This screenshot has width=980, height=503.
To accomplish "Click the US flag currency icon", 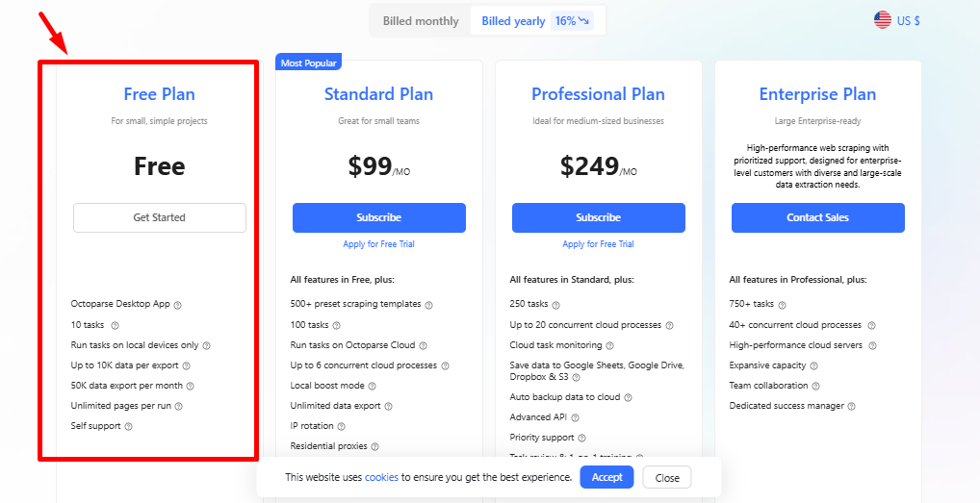I will point(883,20).
